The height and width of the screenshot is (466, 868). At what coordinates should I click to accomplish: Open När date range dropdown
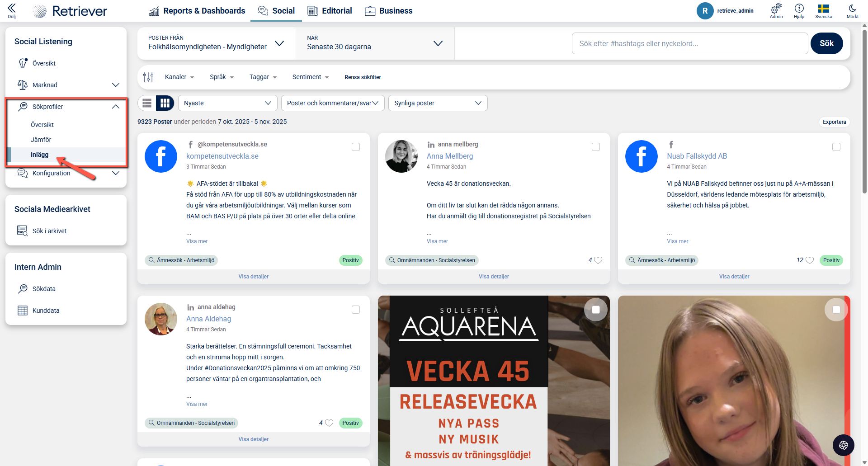(x=375, y=43)
